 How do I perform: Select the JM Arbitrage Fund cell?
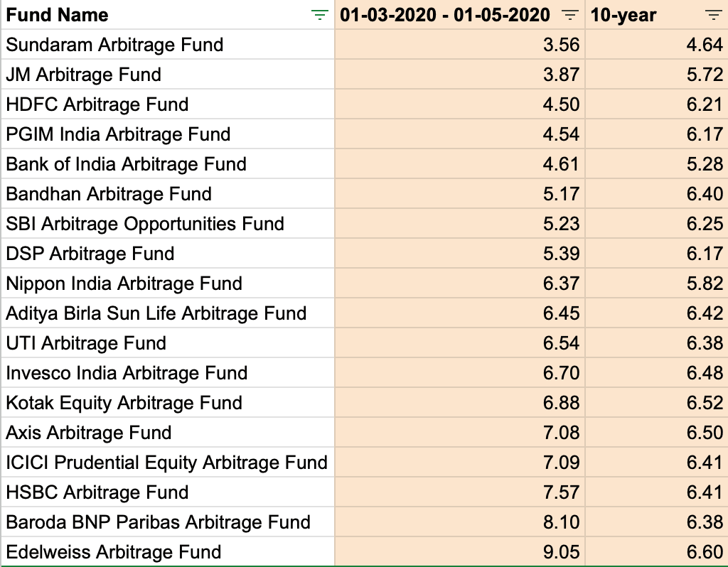pyautogui.click(x=84, y=75)
